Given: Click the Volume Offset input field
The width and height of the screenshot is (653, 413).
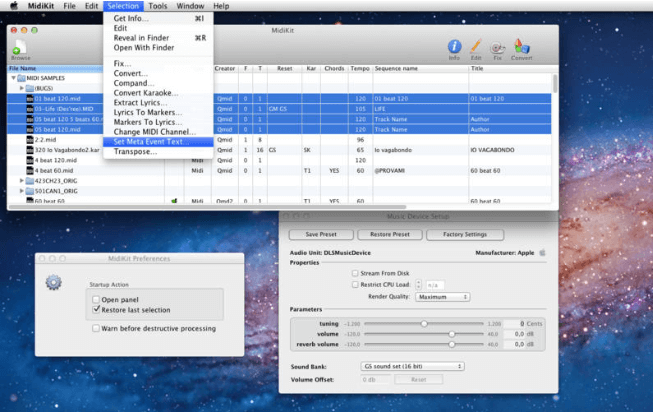Looking at the screenshot, I should point(376,380).
